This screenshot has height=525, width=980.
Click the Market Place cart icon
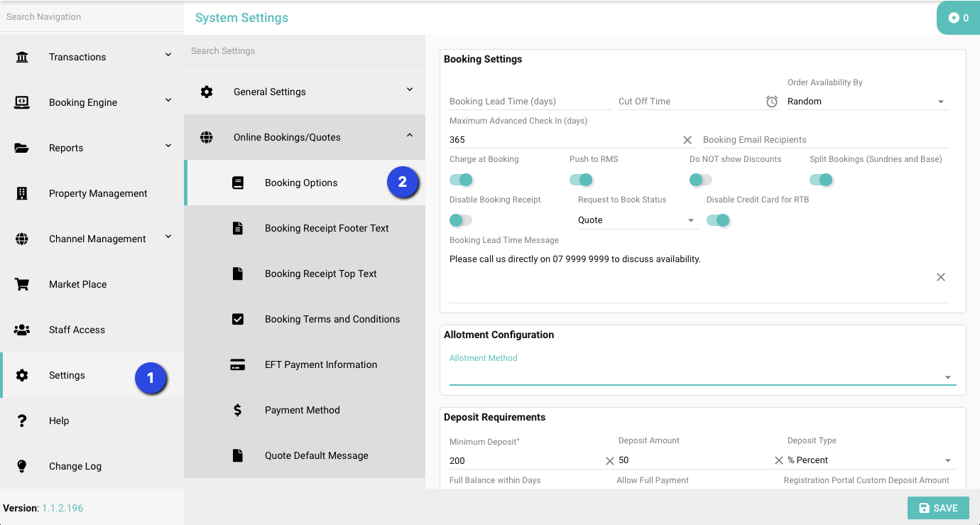22,284
